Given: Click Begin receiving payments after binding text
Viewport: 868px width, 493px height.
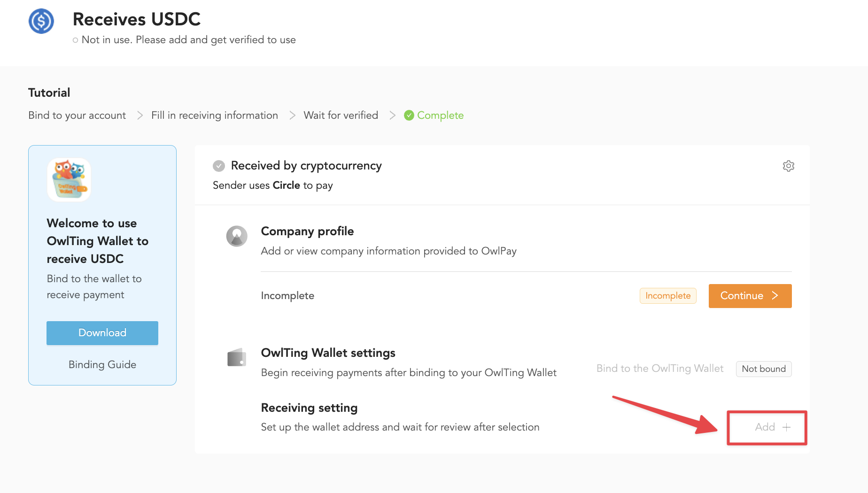Looking at the screenshot, I should 409,373.
